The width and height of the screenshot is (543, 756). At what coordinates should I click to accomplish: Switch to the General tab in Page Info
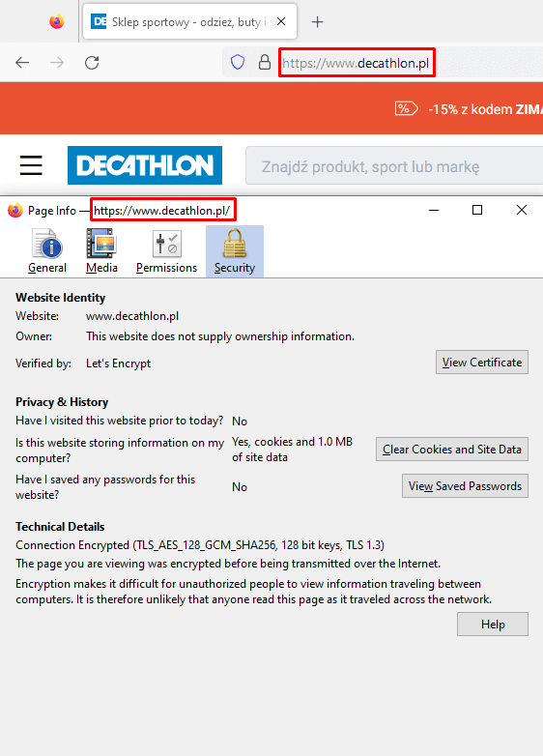click(47, 251)
